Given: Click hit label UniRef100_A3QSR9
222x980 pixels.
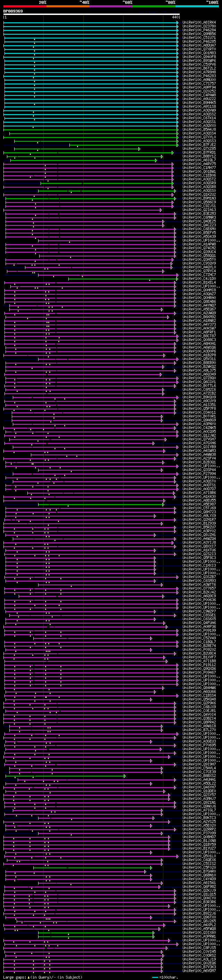Looking at the screenshot, I should pyautogui.click(x=199, y=183).
